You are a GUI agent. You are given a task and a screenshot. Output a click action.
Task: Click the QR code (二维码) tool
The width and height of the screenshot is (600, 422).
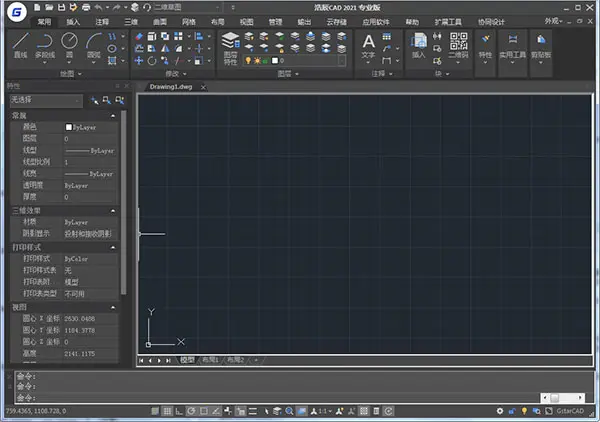tap(458, 46)
